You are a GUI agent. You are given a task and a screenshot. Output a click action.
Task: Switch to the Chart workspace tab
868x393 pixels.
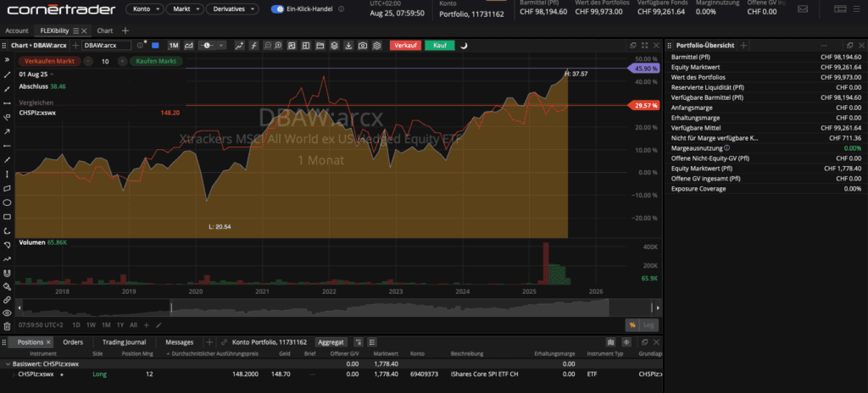pos(104,30)
